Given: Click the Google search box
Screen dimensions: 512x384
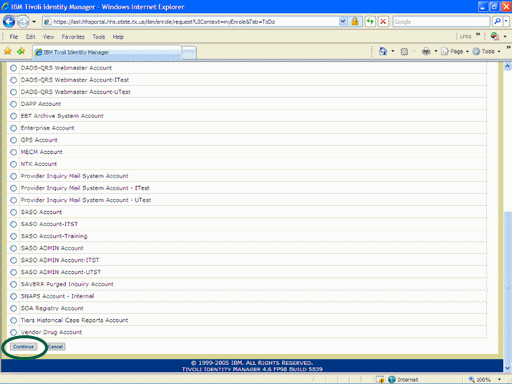Looking at the screenshot, I should (x=441, y=22).
